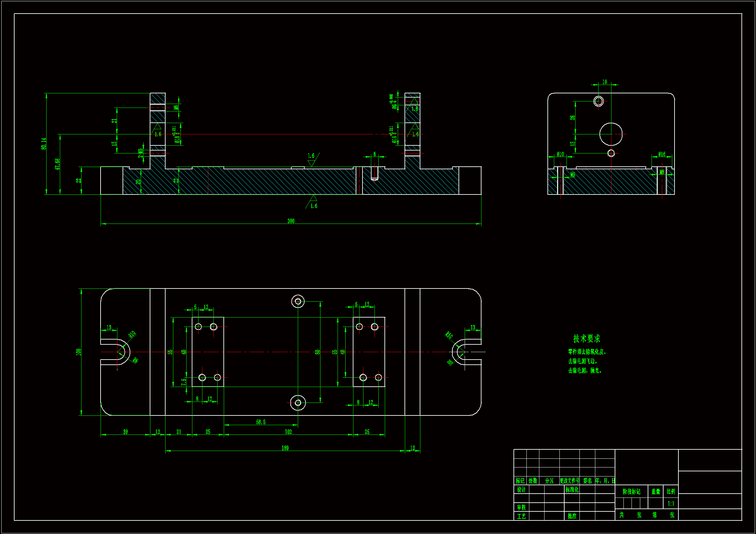
Task: Select the 58.5 dimension label
Action: click(x=260, y=422)
